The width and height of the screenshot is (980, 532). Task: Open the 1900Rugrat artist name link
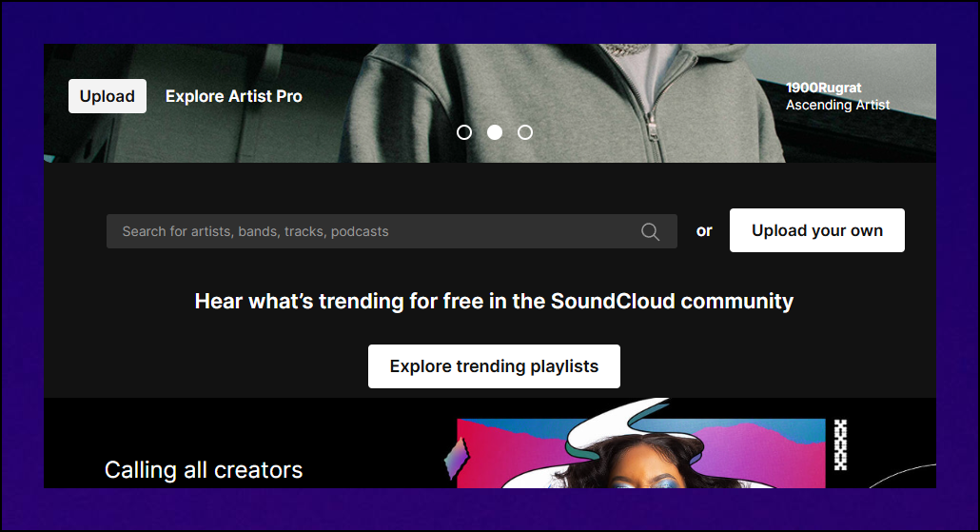(823, 88)
